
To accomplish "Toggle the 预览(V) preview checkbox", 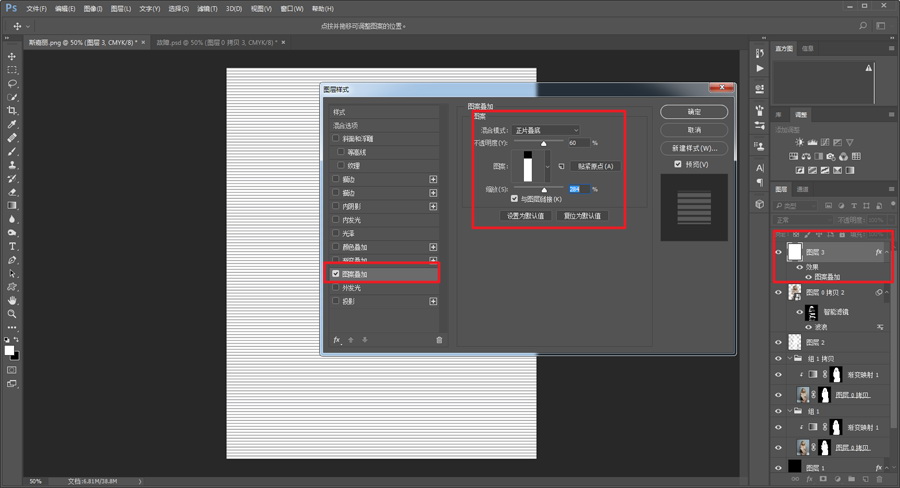I will [678, 164].
